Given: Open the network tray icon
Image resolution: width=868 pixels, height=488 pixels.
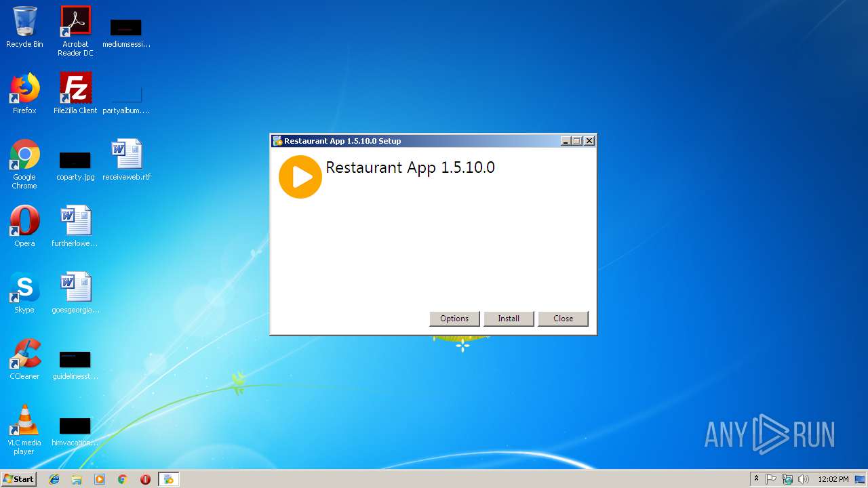Looking at the screenshot, I should 787,479.
